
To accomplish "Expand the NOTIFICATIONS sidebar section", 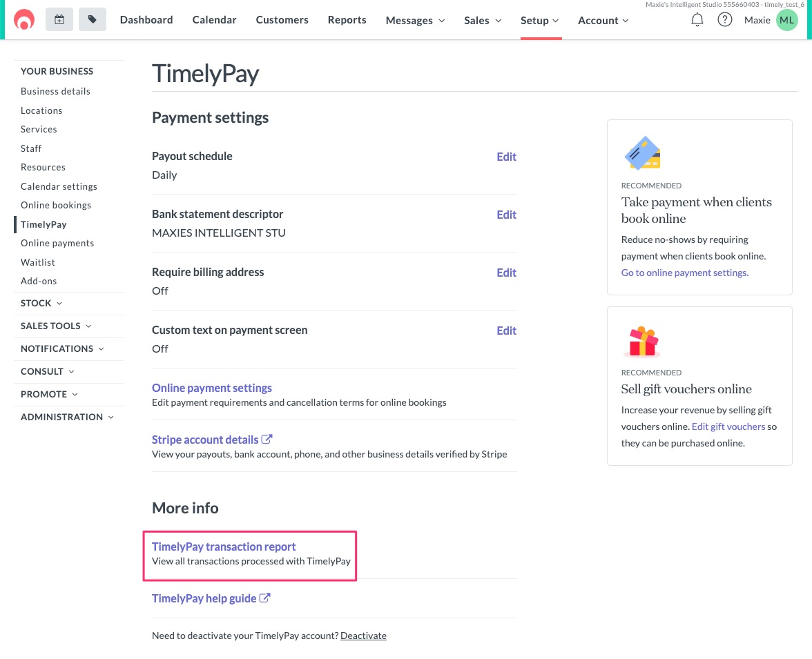I will click(x=62, y=348).
